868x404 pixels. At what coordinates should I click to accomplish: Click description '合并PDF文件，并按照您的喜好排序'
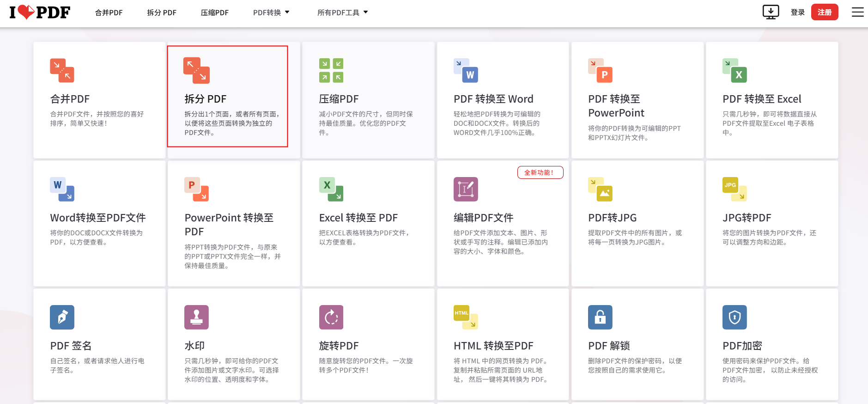97,118
